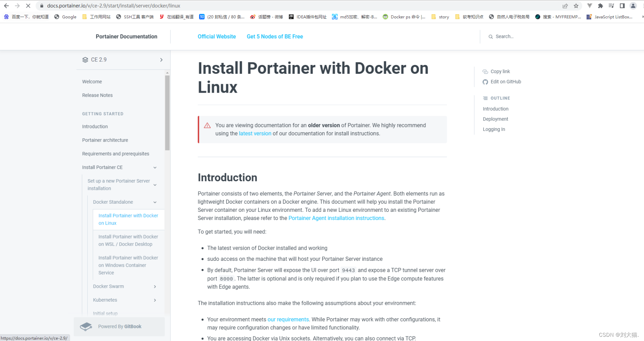Open the 在线翻译_有道 bookmark
The image size is (644, 341).
[176, 17]
